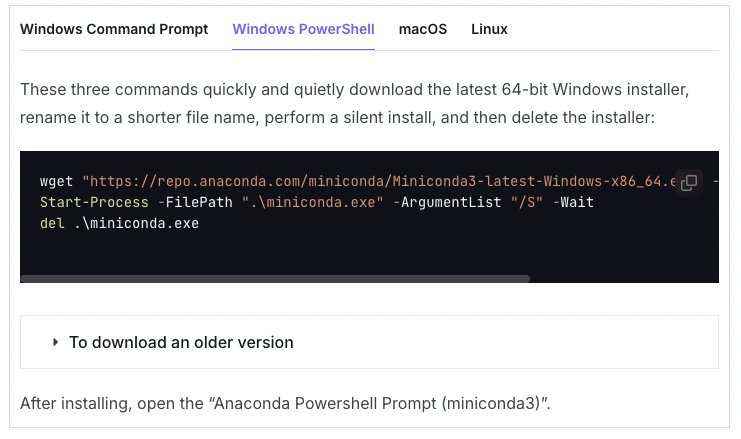Click scrollbar track right of the thumb
This screenshot has height=439, width=741.
coord(624,279)
